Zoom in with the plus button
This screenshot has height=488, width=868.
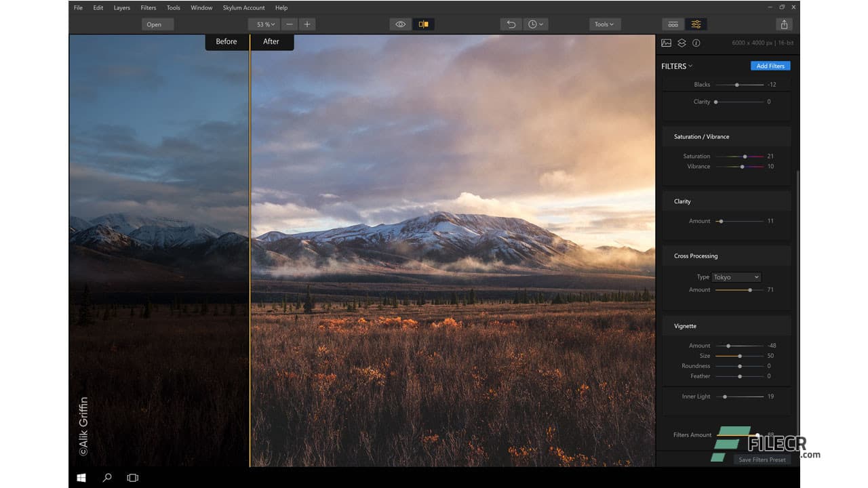pyautogui.click(x=306, y=24)
